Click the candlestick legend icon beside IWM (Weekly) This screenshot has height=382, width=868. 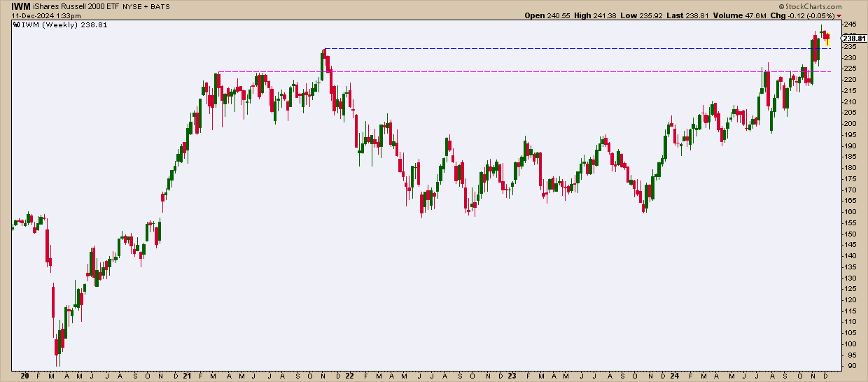pyautogui.click(x=17, y=24)
